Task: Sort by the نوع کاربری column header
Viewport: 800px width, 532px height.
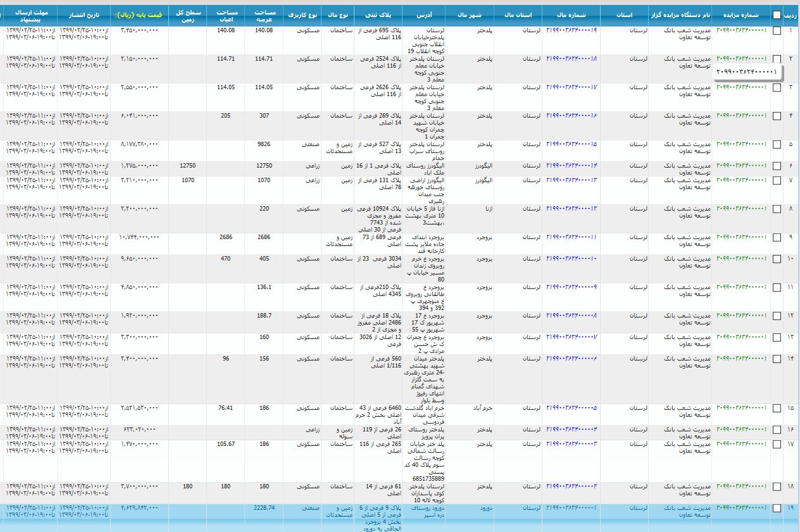Action: pos(303,14)
